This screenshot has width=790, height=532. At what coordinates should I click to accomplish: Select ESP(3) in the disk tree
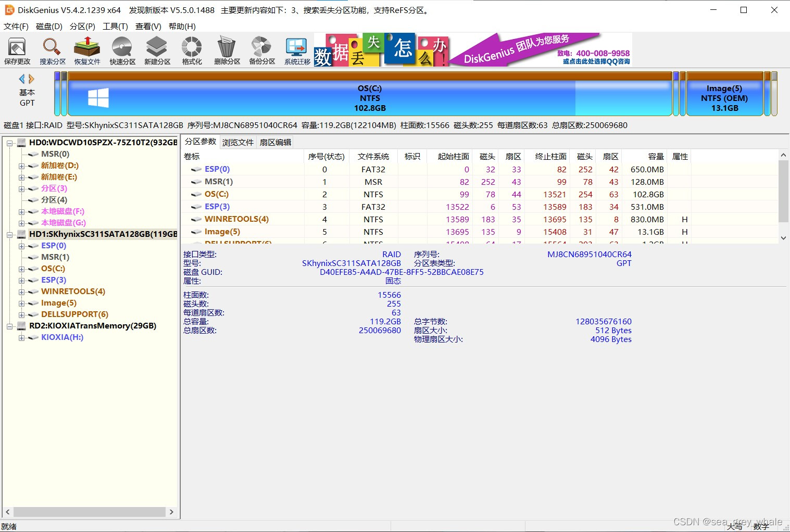click(x=54, y=280)
